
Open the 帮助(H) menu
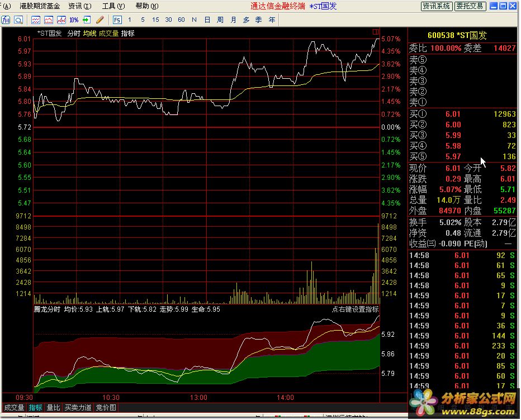tap(147, 6)
